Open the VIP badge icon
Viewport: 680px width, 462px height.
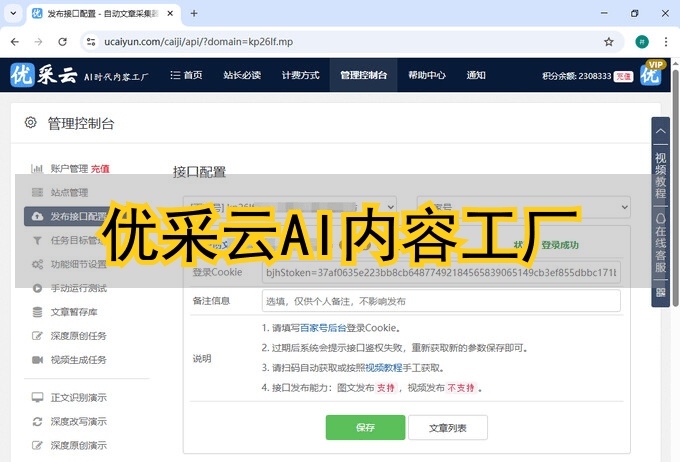[652, 74]
